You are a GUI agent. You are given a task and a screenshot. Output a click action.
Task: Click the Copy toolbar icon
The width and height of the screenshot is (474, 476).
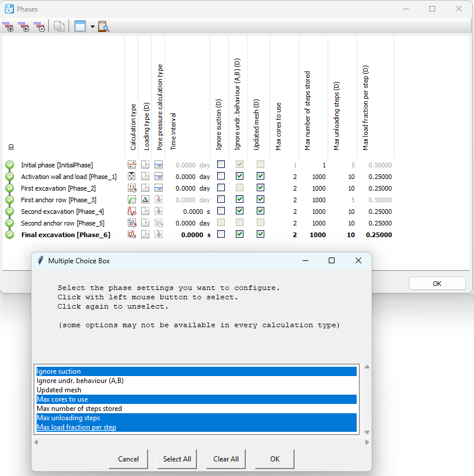coord(59,26)
